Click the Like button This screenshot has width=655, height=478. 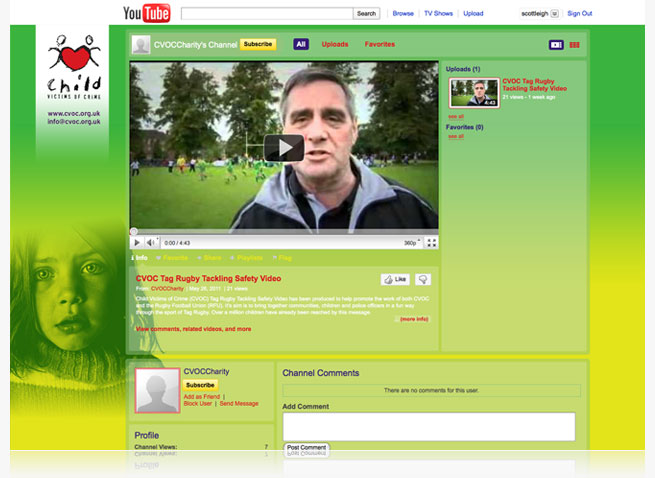(395, 279)
